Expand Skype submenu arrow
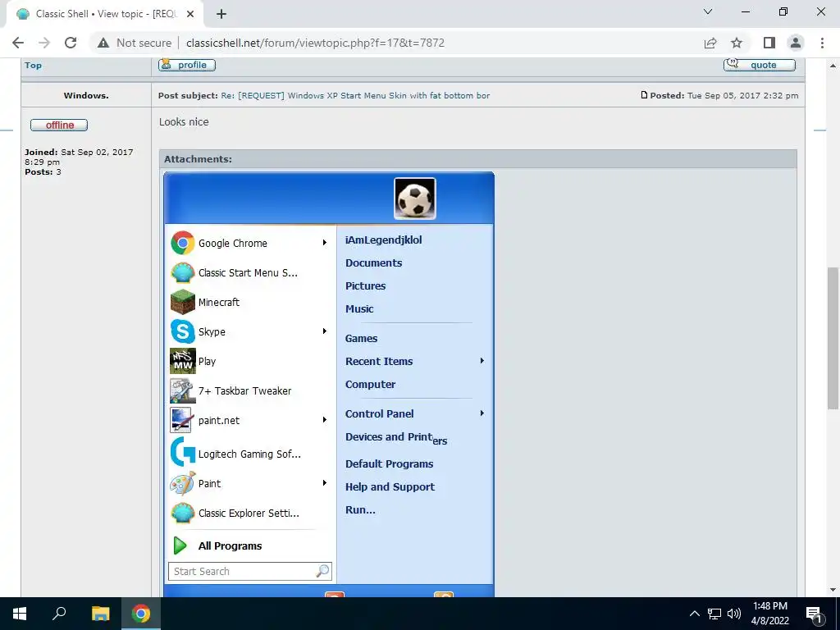 click(x=324, y=331)
